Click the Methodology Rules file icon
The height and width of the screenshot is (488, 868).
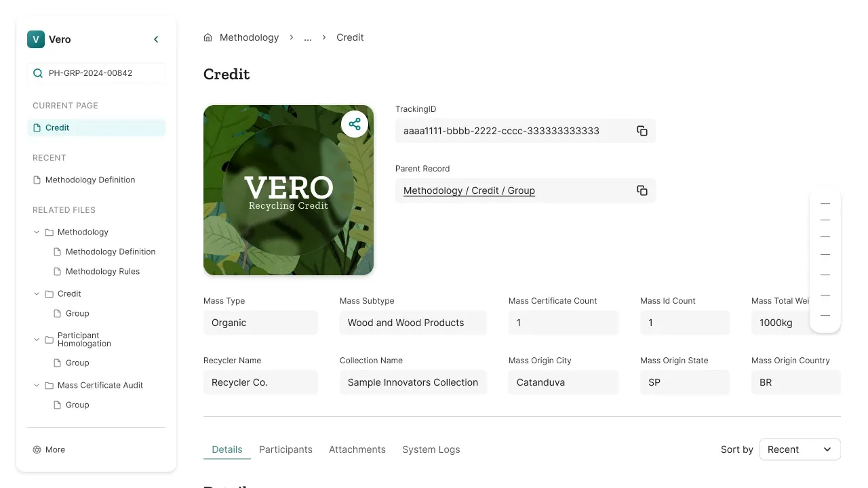point(58,271)
